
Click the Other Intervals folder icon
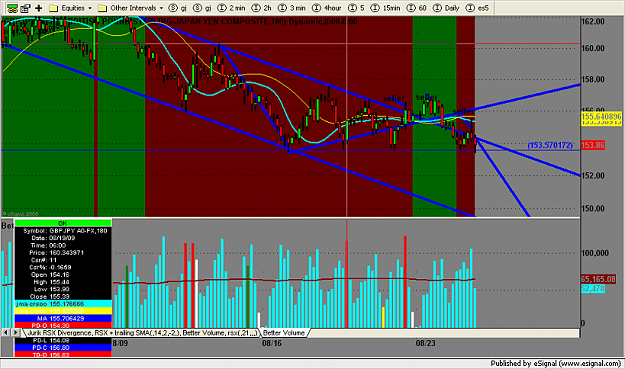pos(102,8)
